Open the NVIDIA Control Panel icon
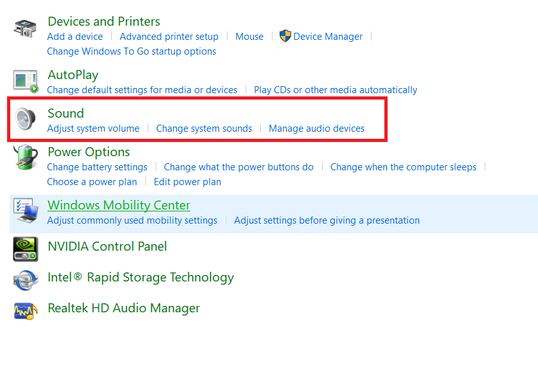The image size is (538, 392). pos(26,249)
